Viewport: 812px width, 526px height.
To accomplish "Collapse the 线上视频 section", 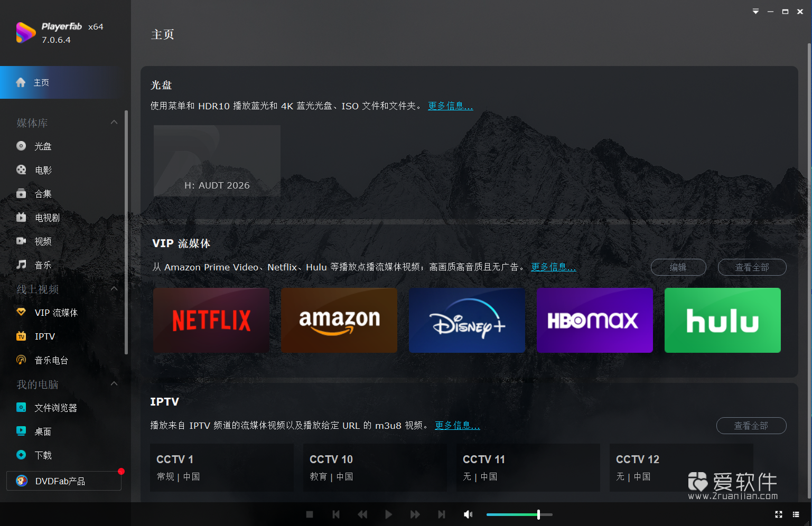I will click(x=114, y=289).
